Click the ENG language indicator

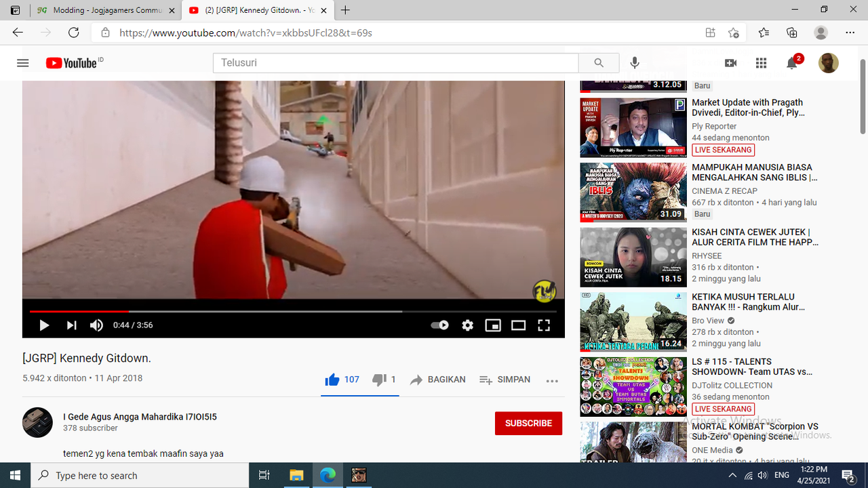point(782,475)
